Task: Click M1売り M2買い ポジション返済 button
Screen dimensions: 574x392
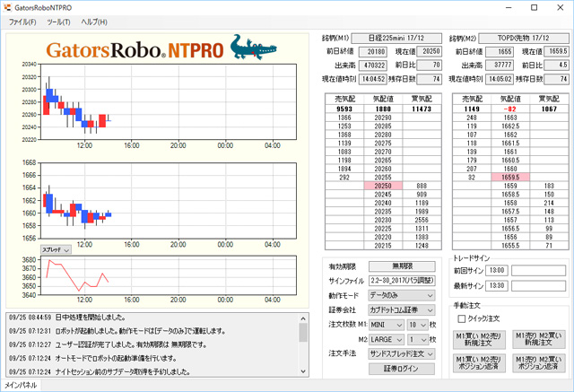Action: pyautogui.click(x=538, y=363)
